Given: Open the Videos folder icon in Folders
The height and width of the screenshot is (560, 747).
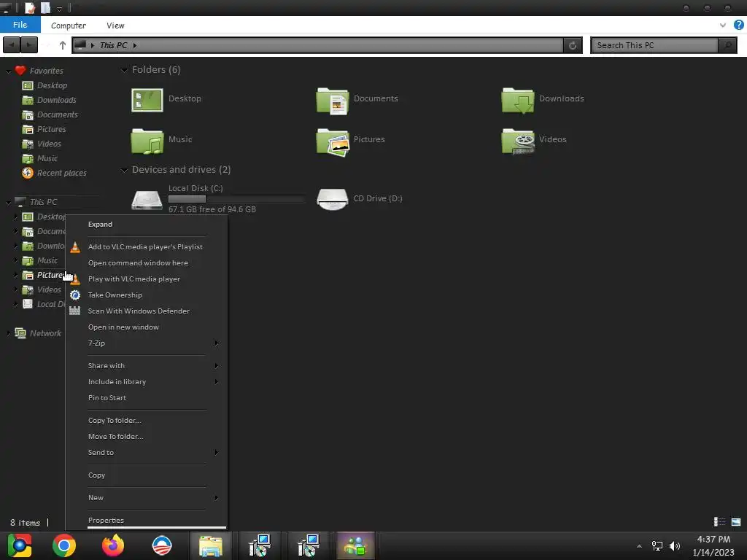Looking at the screenshot, I should (518, 141).
